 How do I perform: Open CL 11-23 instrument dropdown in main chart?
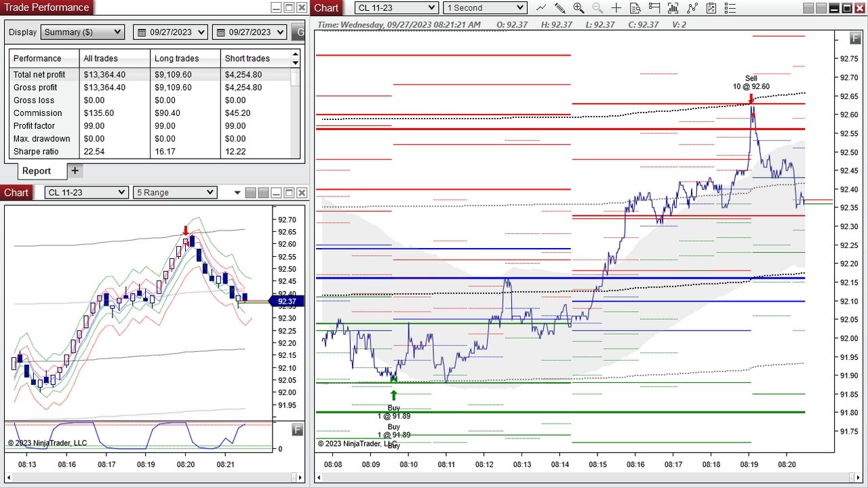coord(397,8)
